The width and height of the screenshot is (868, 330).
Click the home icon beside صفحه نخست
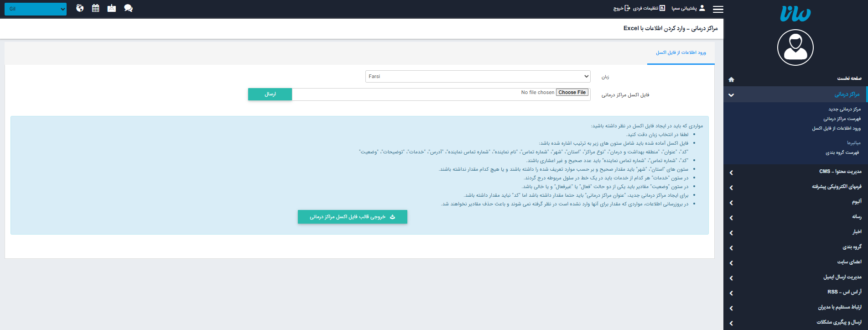point(731,79)
